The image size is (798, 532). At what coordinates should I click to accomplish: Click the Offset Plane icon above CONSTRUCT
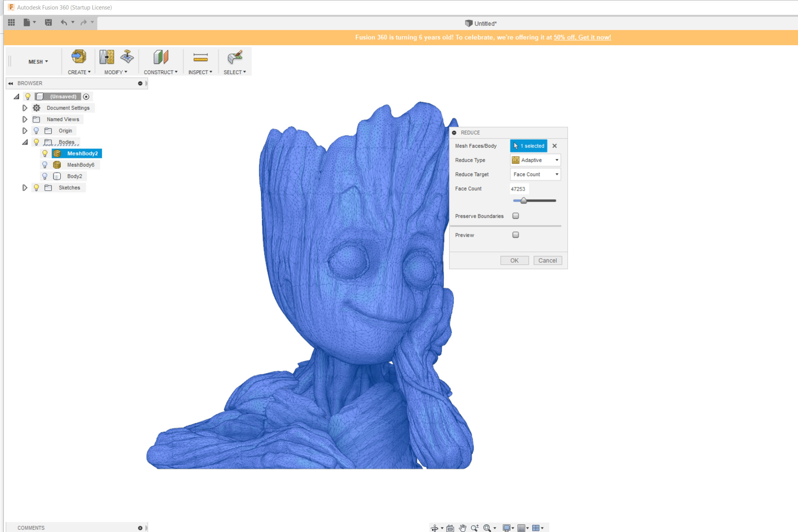click(x=161, y=57)
